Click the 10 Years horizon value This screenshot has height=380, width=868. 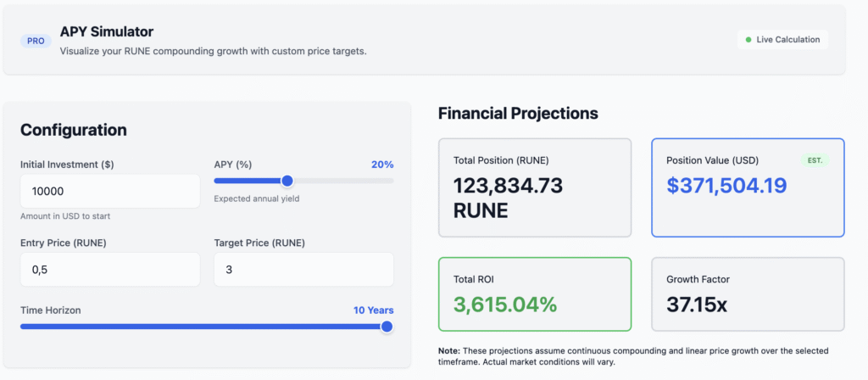pos(373,310)
